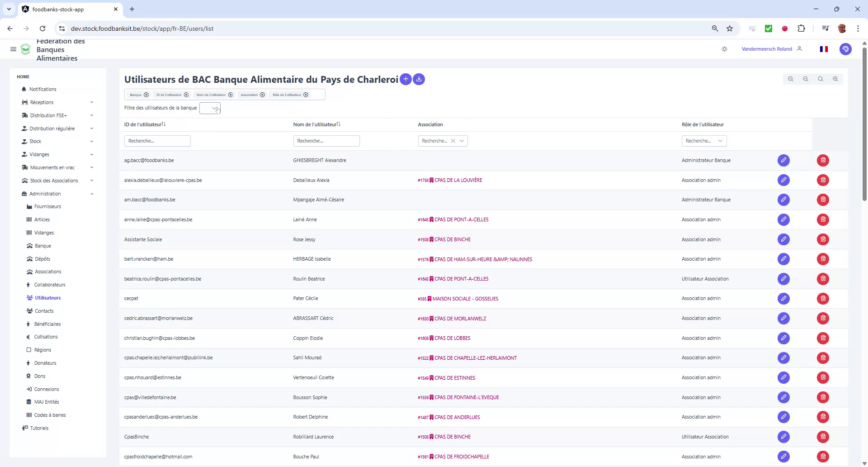Viewport: 868px width, 467px height.
Task: Remove the Banque filter chip
Action: tap(146, 95)
